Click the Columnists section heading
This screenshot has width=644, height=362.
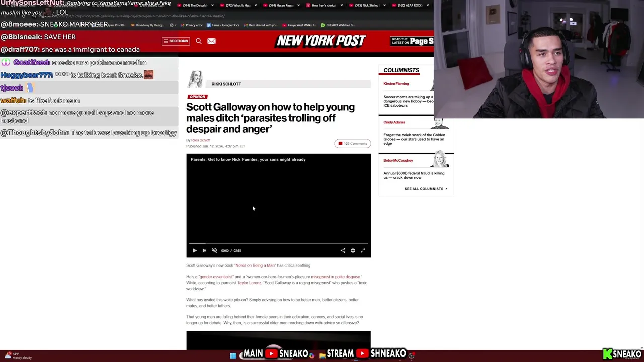pos(401,70)
